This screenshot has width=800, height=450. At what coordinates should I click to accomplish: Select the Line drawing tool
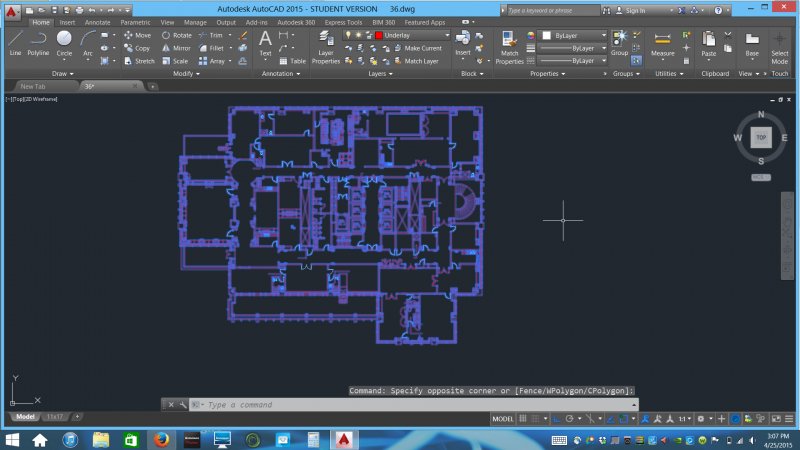[x=15, y=43]
